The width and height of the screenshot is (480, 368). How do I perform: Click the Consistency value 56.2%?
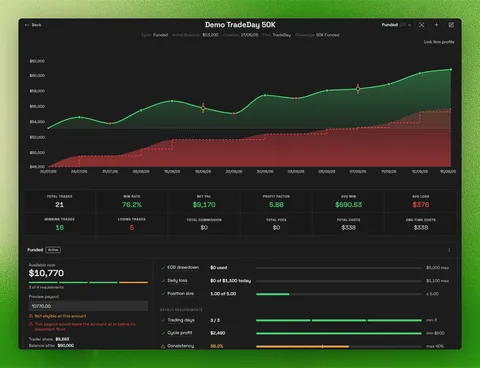[217, 346]
